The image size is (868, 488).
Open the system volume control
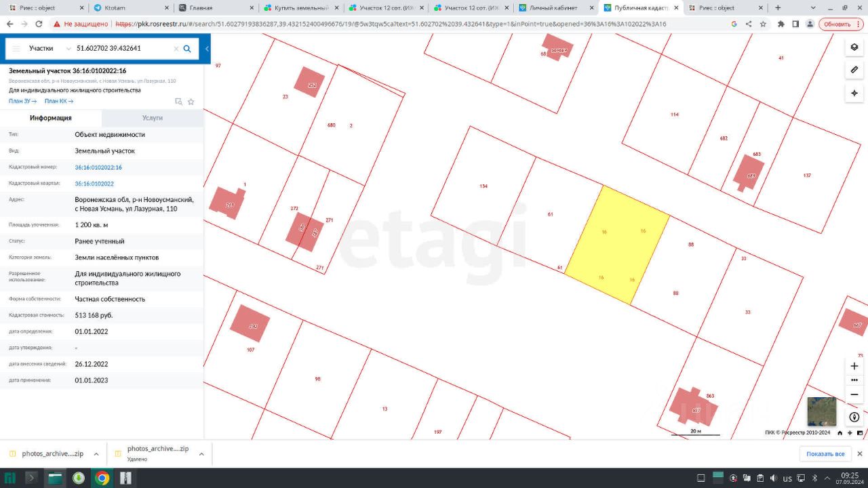coord(774,478)
